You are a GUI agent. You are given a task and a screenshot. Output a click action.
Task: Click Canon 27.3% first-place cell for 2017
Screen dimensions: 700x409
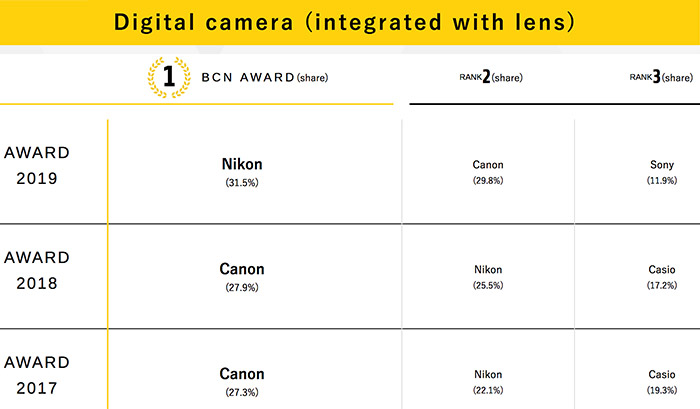242,382
